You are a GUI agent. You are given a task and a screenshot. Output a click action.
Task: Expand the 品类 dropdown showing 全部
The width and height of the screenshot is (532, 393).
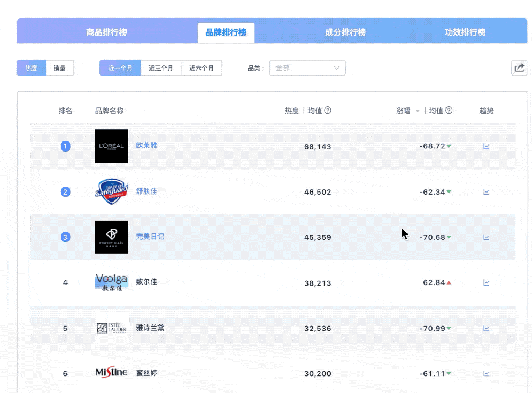click(307, 68)
